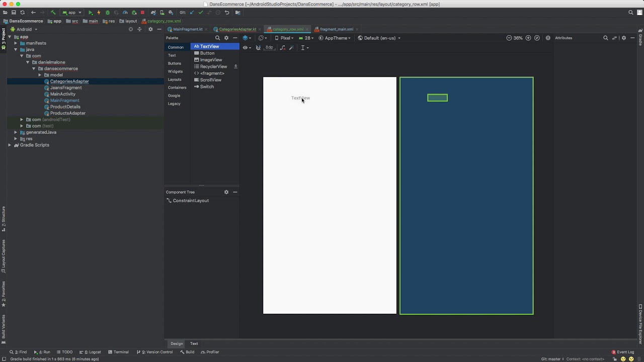Expand the manifests folder
Viewport: 644px width, 362px height.
(16, 43)
